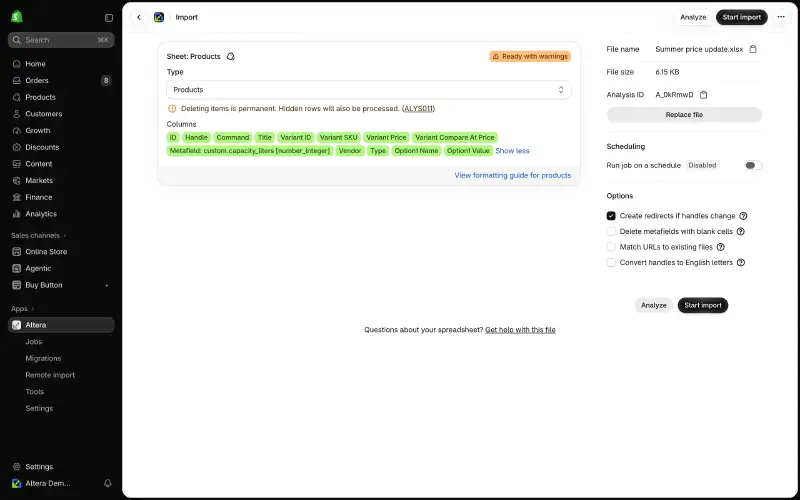Click the sidebar Search field
The width and height of the screenshot is (800, 500).
pos(61,40)
